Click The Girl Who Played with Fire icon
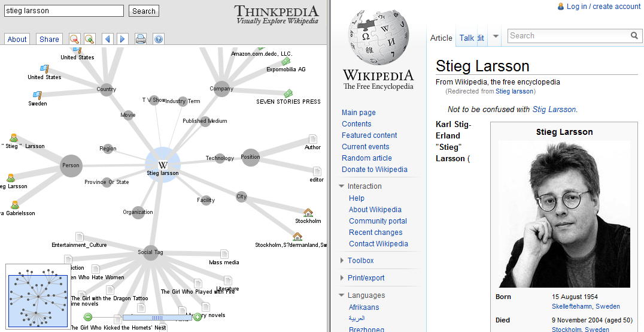644x332 pixels. [x=198, y=283]
